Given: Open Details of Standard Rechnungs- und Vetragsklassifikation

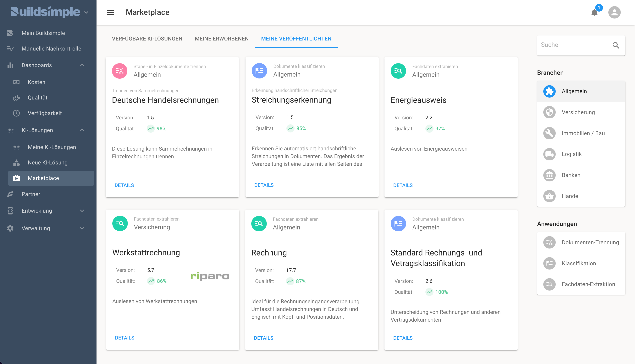Looking at the screenshot, I should coord(403,338).
